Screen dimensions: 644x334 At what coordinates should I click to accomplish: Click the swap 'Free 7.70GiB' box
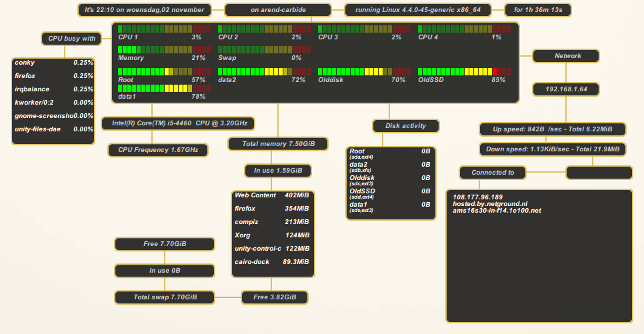(x=165, y=244)
